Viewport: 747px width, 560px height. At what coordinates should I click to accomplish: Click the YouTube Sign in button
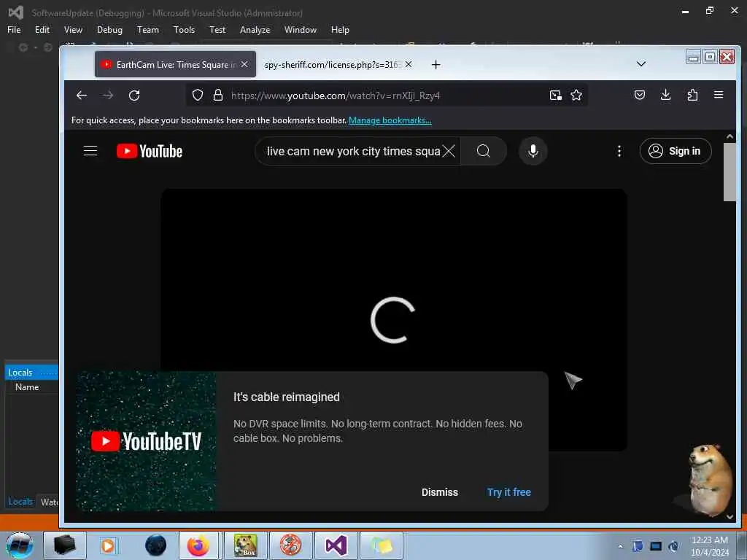pos(676,151)
